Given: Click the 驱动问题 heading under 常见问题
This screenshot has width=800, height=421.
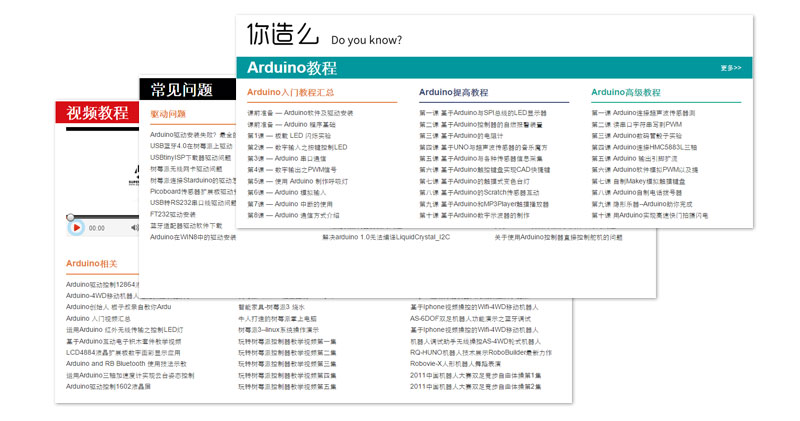Looking at the screenshot, I should (x=168, y=115).
